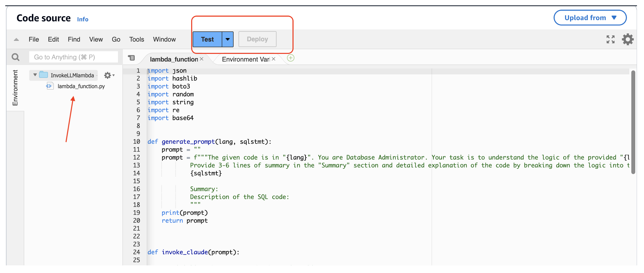Click the 'import json' code line
Viewport: 644px width, 273px height.
(167, 71)
